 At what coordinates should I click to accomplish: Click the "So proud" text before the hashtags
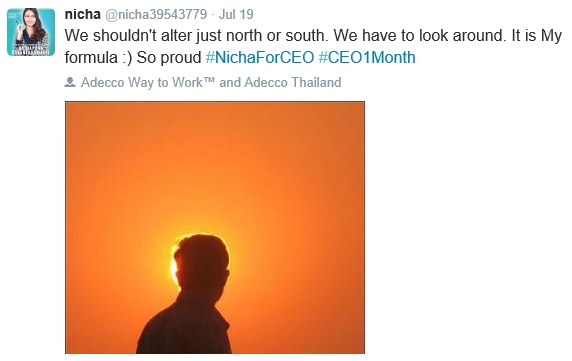[x=169, y=58]
